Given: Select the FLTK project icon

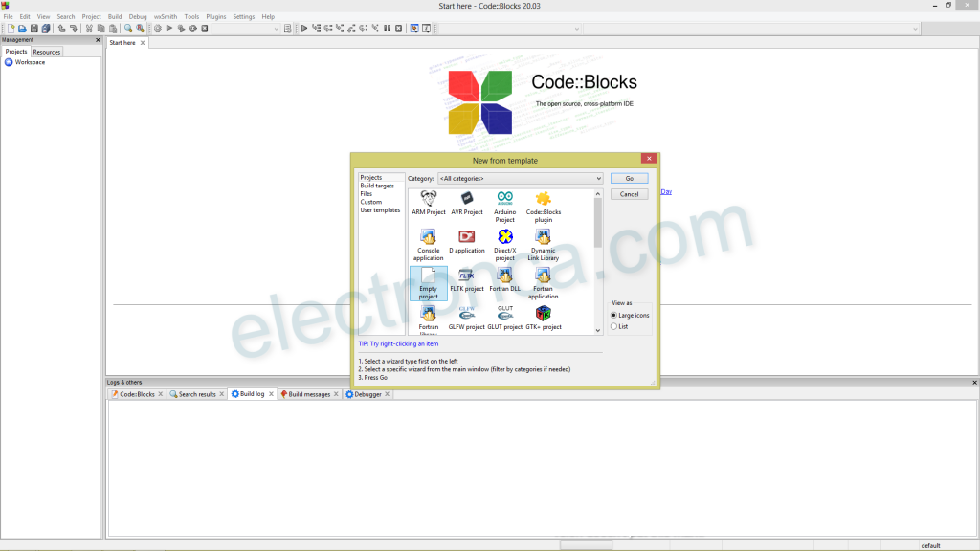Looking at the screenshot, I should [x=467, y=275].
